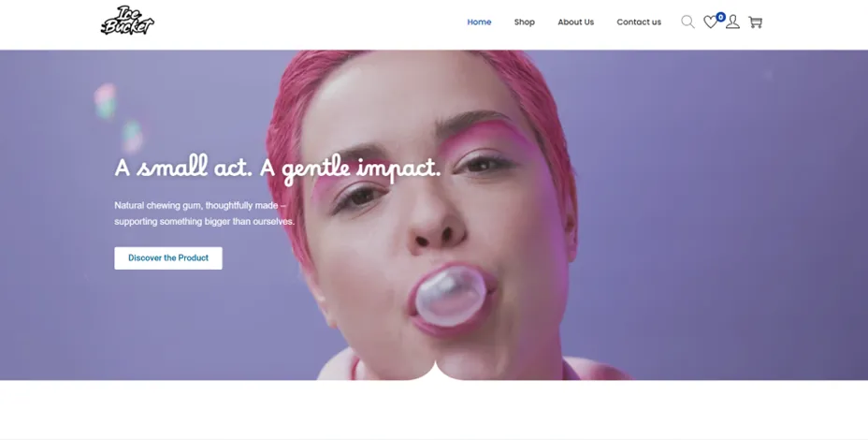Navigate to the About Us page
This screenshot has height=440, width=868.
tap(576, 22)
